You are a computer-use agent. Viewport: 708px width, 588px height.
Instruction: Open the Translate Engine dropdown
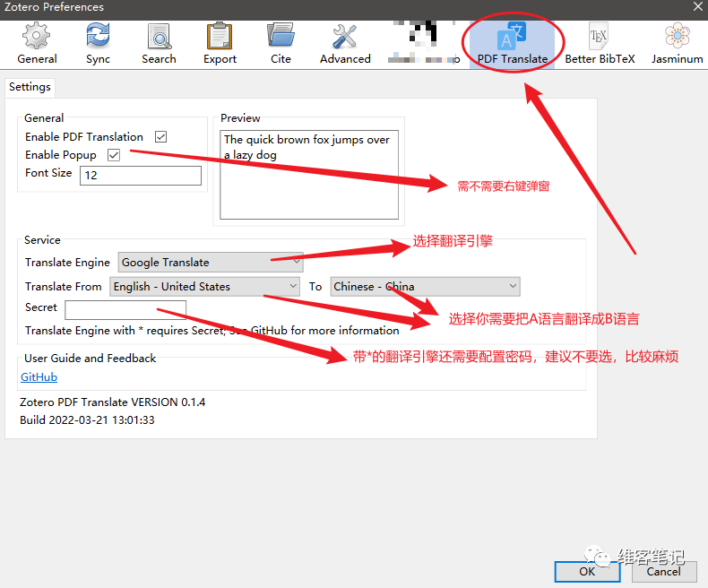point(211,263)
